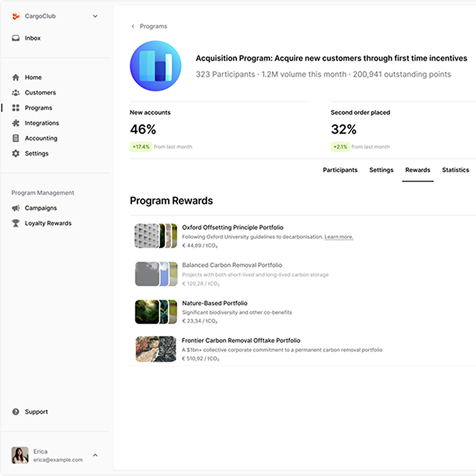
Task: Open Inbox from the sidebar
Action: (x=33, y=38)
